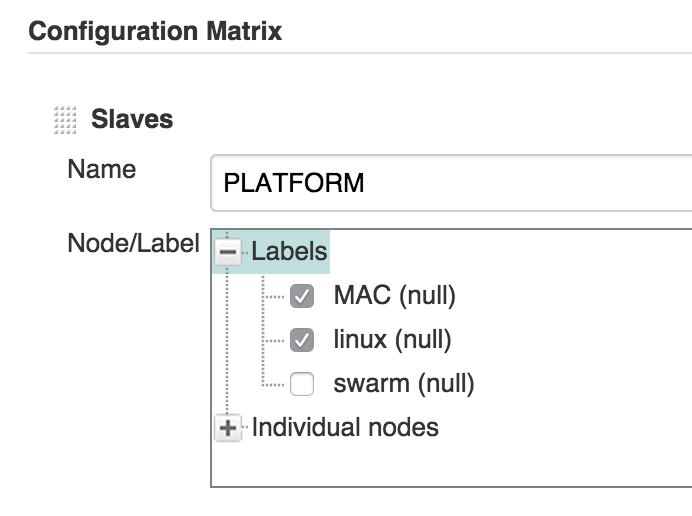
Task: Click the Slaves axis title
Action: pyautogui.click(x=132, y=120)
